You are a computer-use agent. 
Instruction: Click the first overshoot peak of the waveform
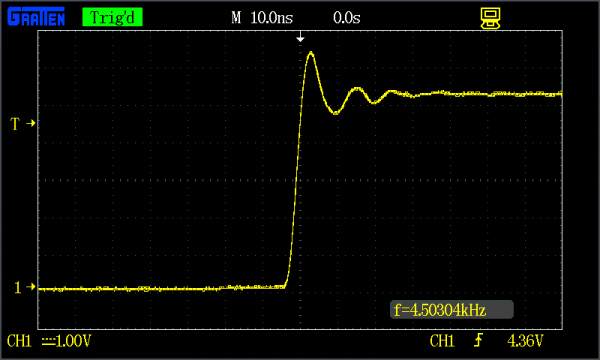pos(311,53)
